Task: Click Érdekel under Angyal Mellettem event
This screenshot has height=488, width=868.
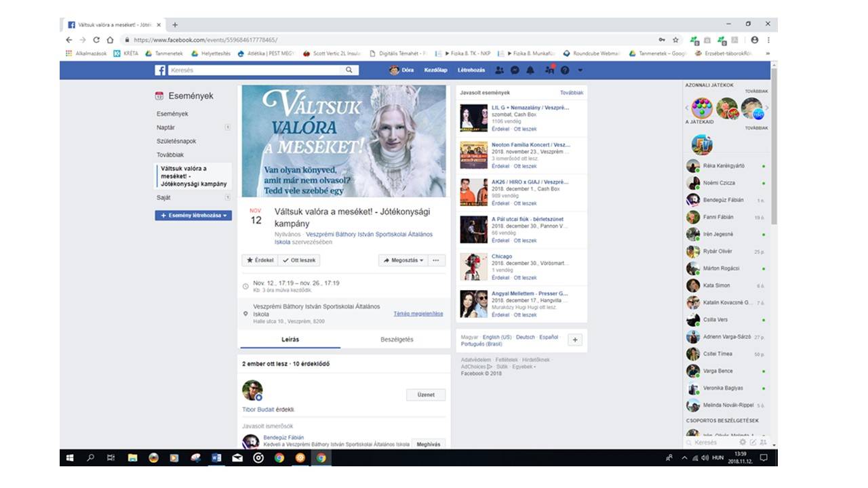Action: (500, 315)
